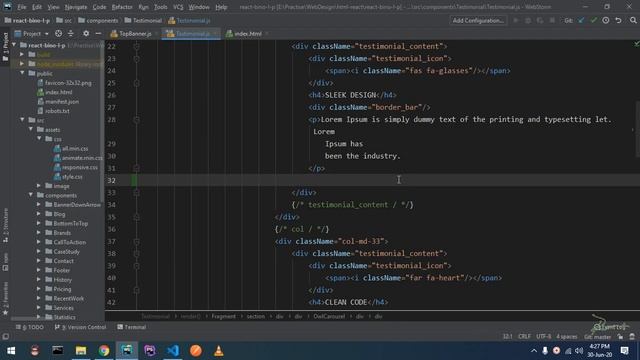Open Windows notification center icon
The image size is (640, 360).
[624, 351]
